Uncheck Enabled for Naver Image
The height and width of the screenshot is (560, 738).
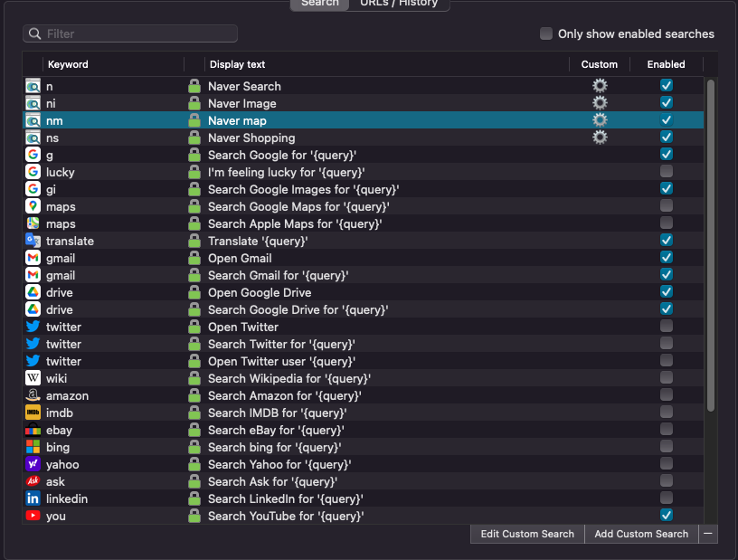[x=666, y=102]
